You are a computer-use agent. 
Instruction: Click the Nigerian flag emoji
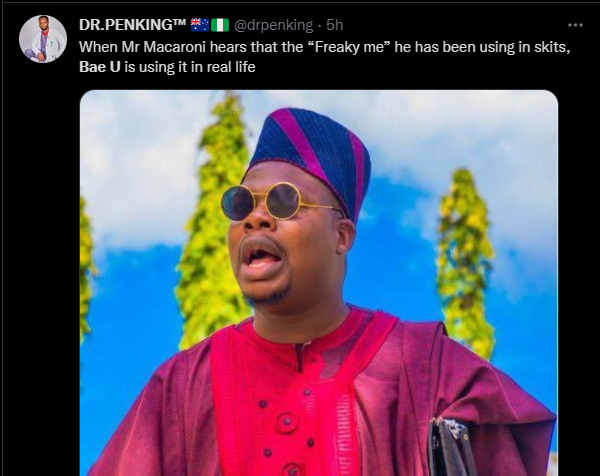point(220,25)
